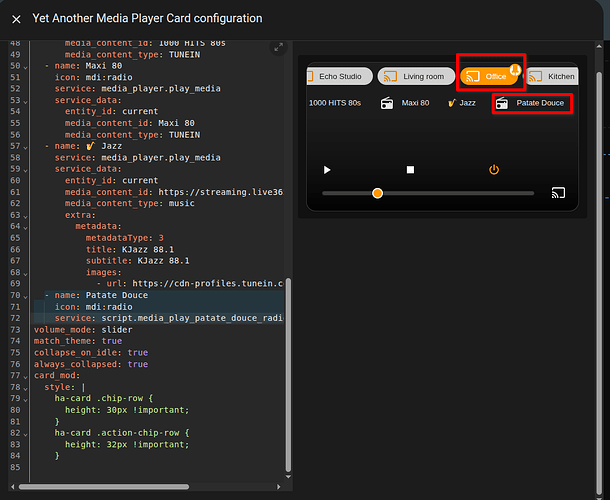Play the Jazz station action
Screen dimensions: 610x500
tap(462, 103)
